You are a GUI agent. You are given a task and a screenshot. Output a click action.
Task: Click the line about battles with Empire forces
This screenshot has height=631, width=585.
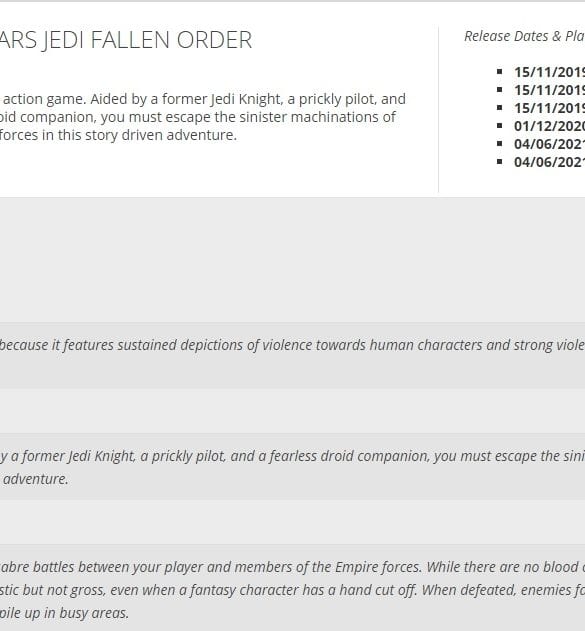292,567
